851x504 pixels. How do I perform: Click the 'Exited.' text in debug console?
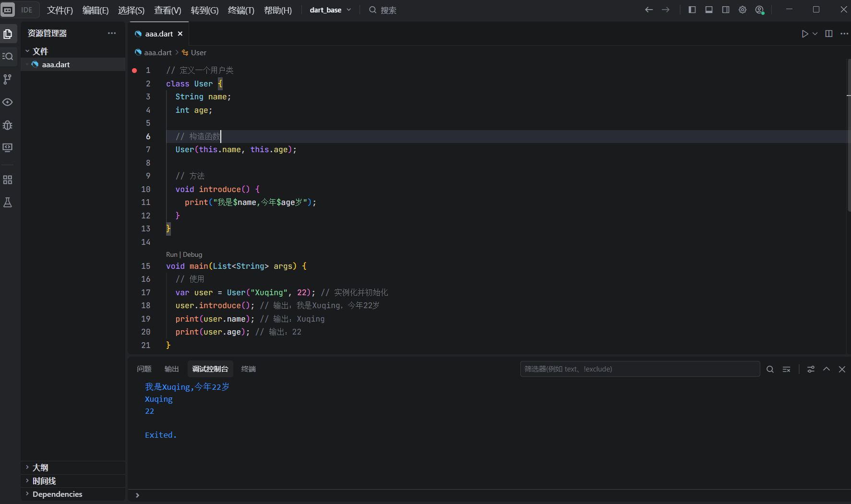(161, 435)
